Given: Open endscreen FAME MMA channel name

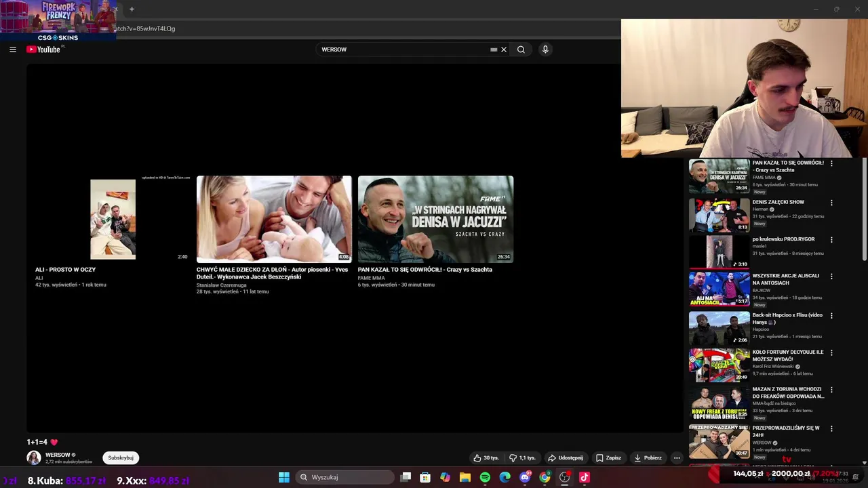Looking at the screenshot, I should 371,278.
